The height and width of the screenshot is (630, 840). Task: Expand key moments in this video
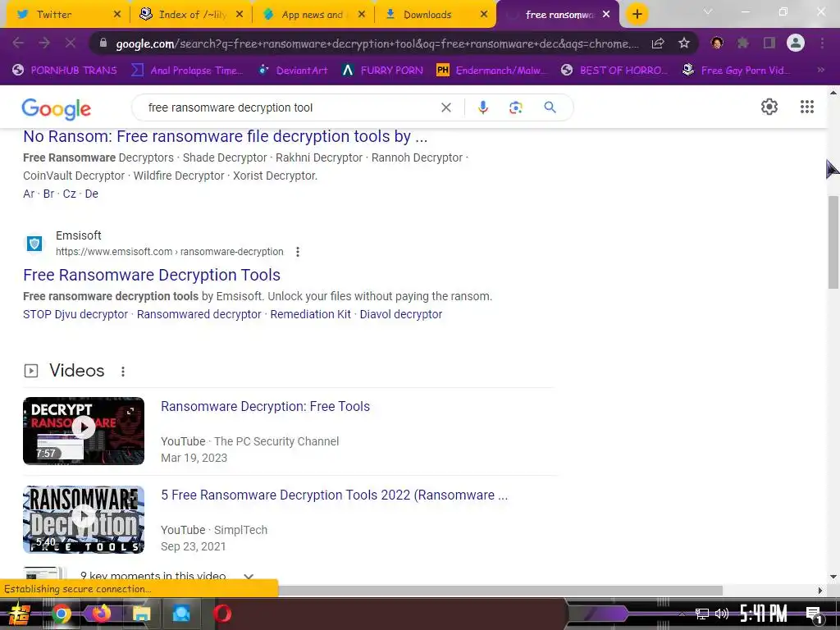(248, 577)
